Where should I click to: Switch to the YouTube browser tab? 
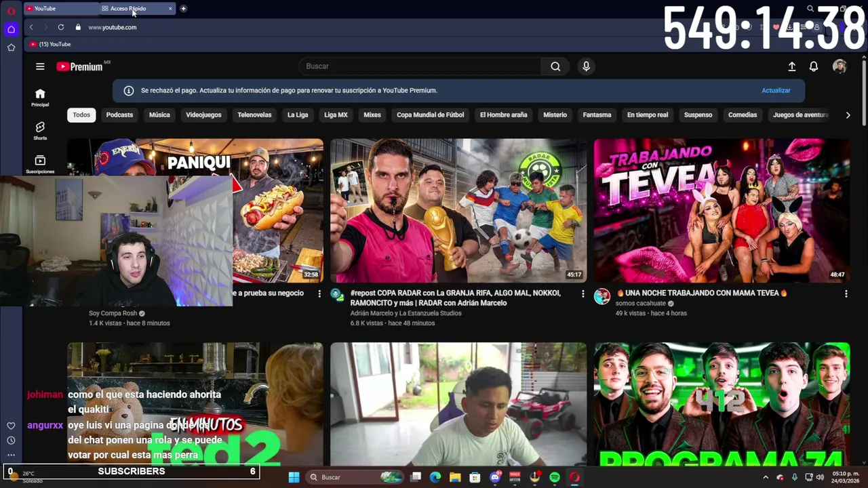click(x=61, y=8)
